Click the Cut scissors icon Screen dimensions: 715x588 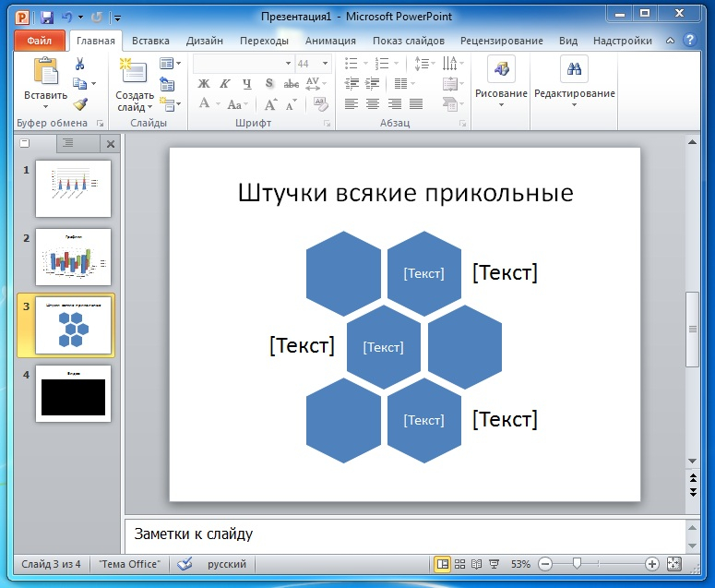[80, 64]
